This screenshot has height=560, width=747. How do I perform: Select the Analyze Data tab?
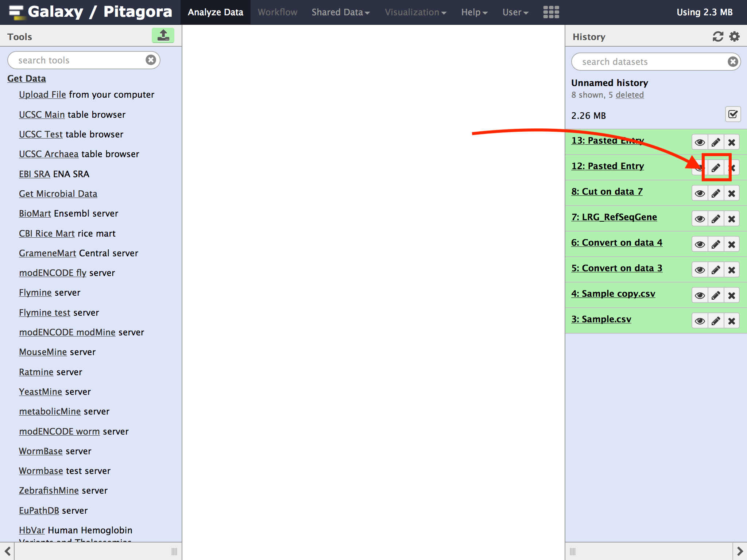point(215,12)
